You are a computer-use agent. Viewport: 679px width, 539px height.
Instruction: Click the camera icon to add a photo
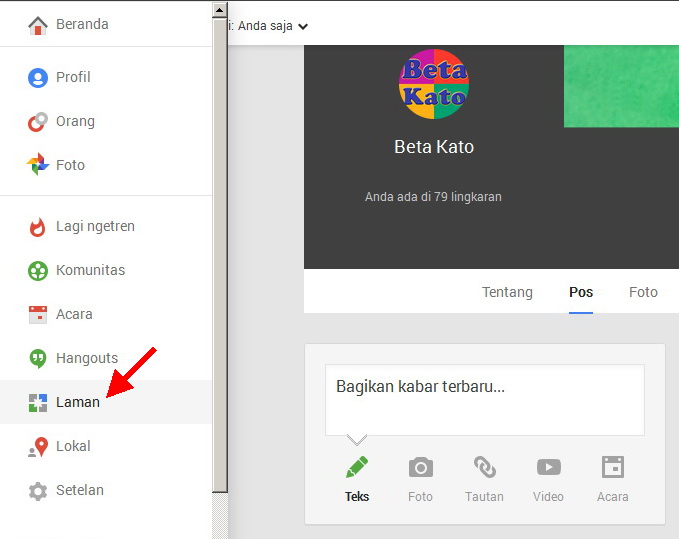pyautogui.click(x=420, y=467)
